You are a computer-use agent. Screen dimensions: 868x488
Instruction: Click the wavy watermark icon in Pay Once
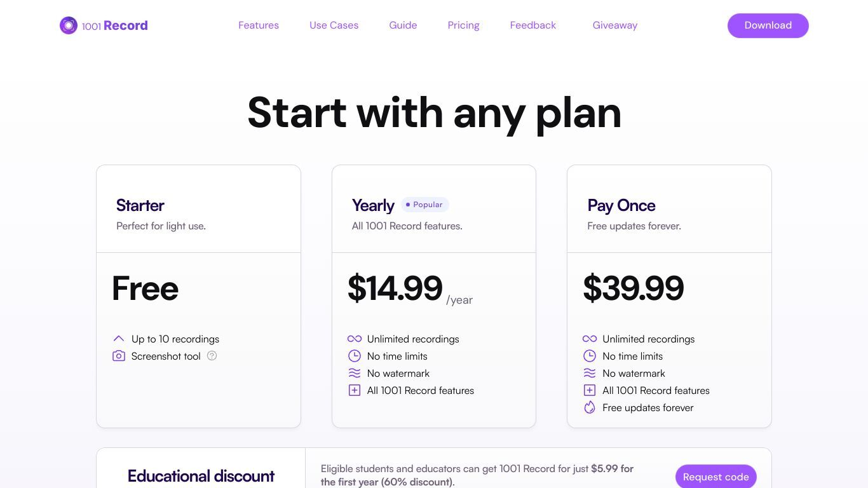click(x=590, y=373)
